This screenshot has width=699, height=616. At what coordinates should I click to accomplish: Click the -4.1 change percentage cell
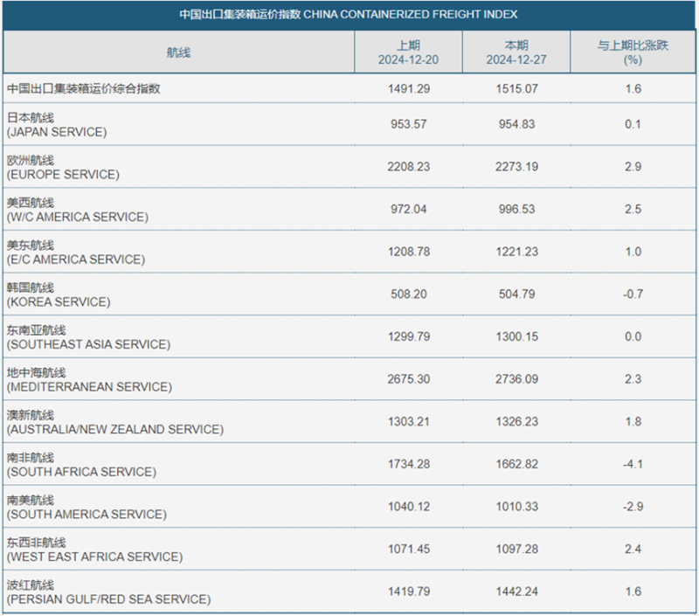[633, 464]
